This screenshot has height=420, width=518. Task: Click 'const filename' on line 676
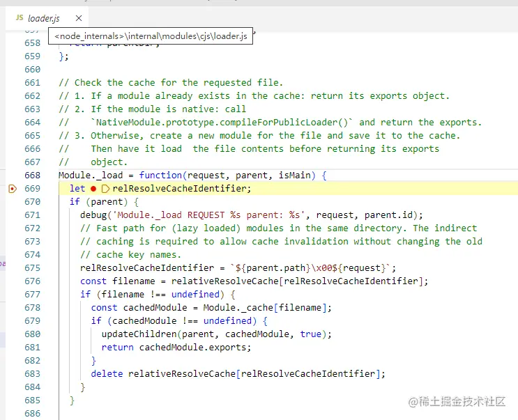[118, 281]
